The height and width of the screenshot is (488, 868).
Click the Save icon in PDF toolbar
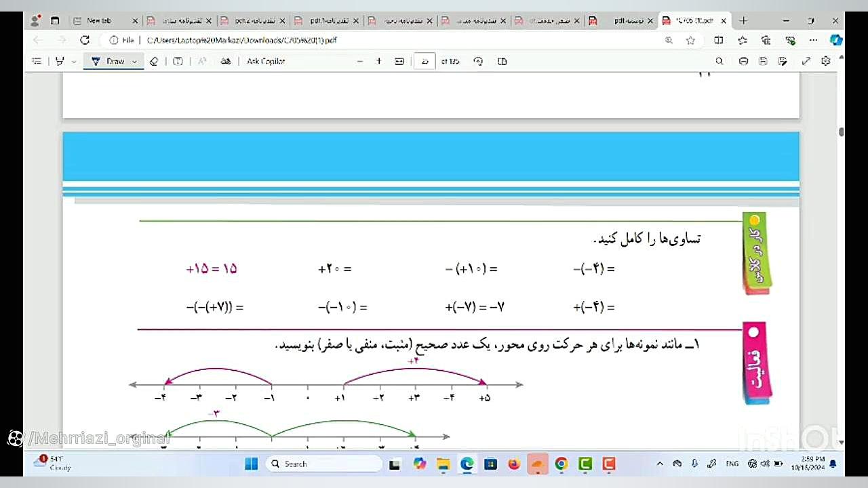(x=763, y=61)
